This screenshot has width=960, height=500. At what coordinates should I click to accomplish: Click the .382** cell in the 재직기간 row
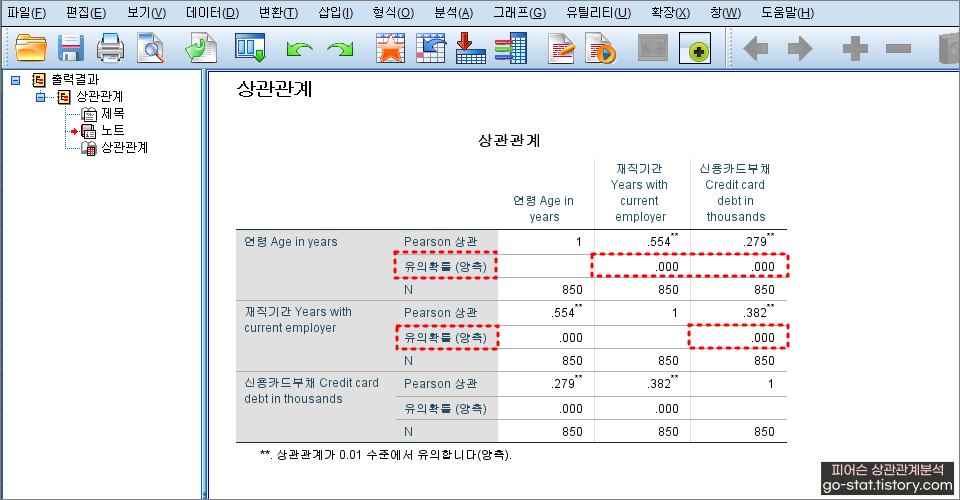tap(759, 312)
